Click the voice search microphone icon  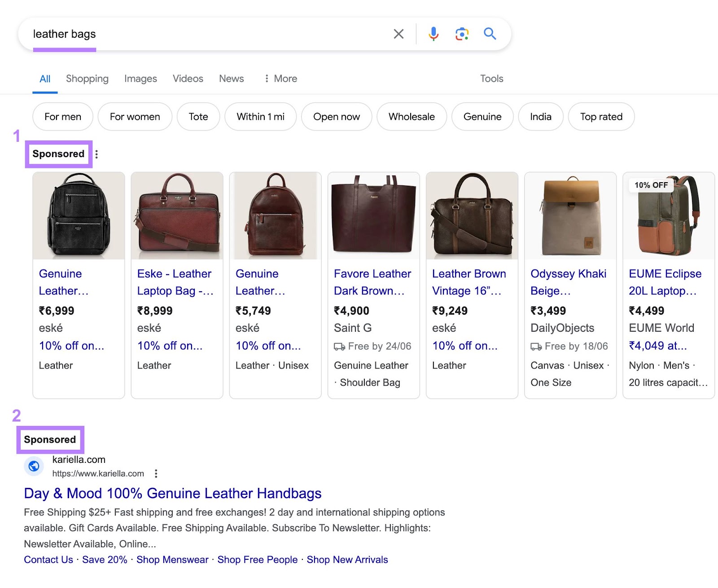(x=433, y=34)
